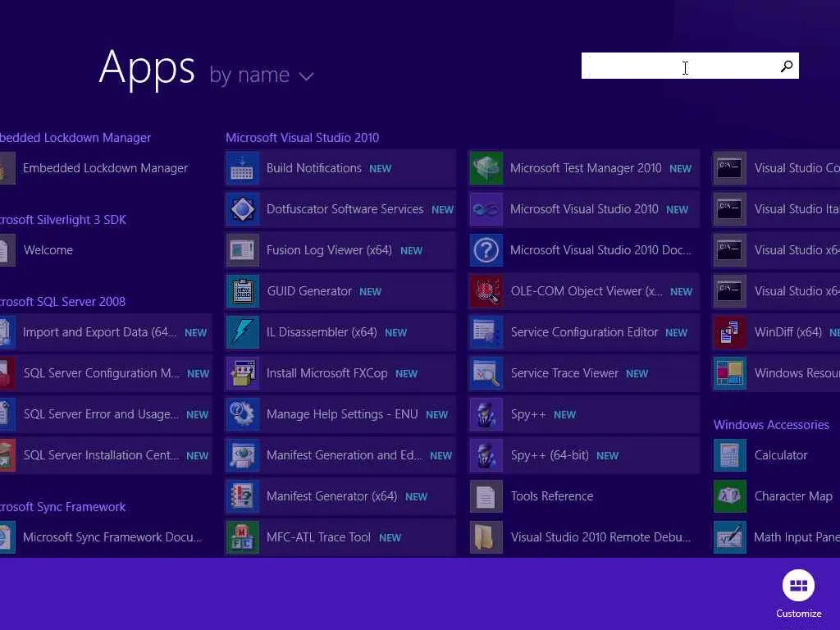
Task: Click Microsoft Sync Framework group header
Action: (62, 507)
